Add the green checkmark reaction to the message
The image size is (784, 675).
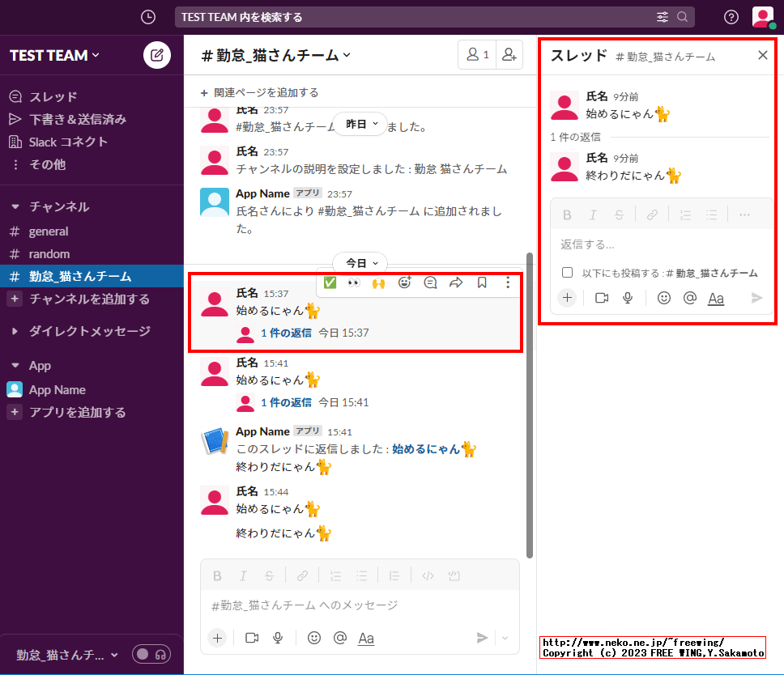pos(329,282)
